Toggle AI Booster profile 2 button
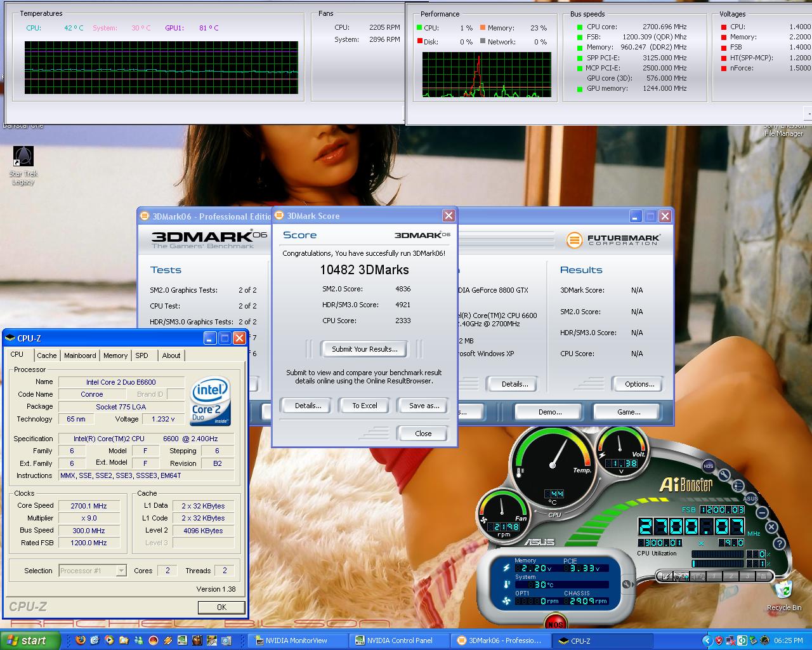This screenshot has height=650, width=812. pos(731,576)
